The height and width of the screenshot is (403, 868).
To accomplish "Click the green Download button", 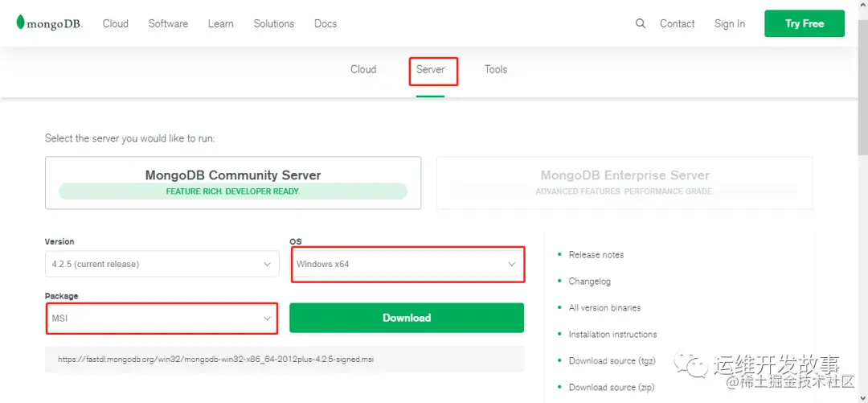I will pos(407,318).
